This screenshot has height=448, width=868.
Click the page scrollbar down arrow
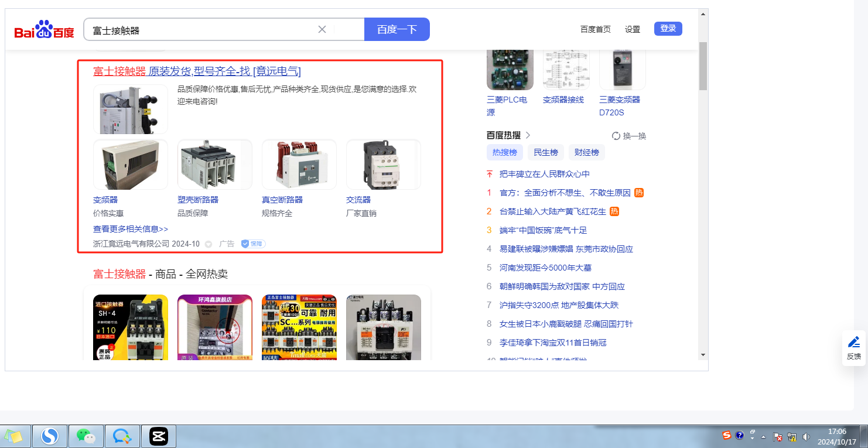pos(703,354)
